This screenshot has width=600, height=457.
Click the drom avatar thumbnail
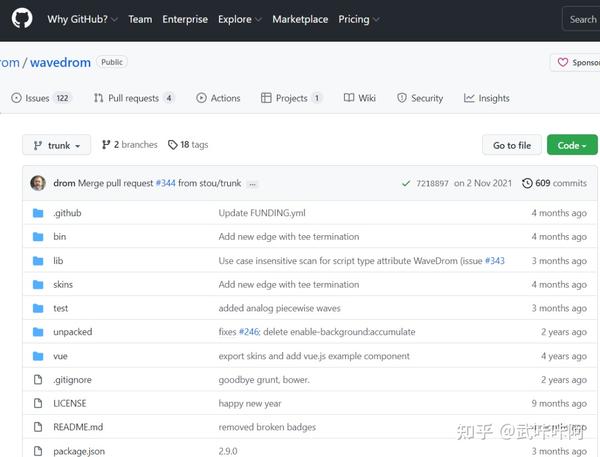[x=38, y=183]
